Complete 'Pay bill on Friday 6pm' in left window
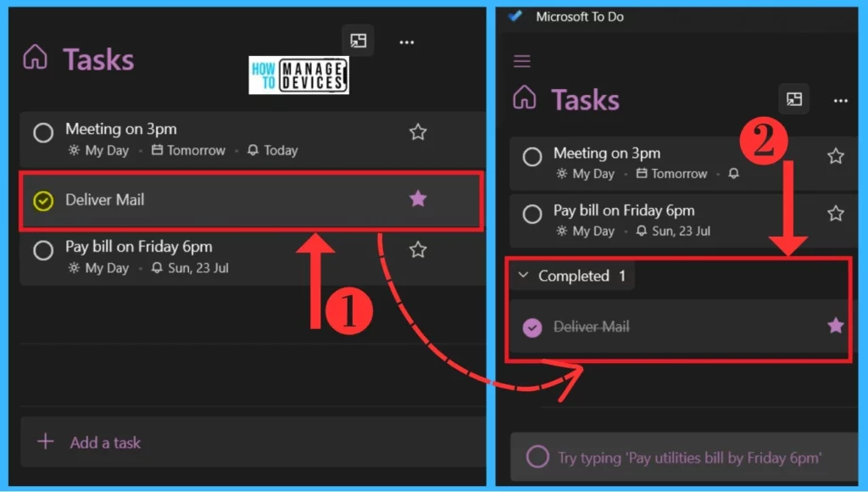868x492 pixels. point(43,250)
